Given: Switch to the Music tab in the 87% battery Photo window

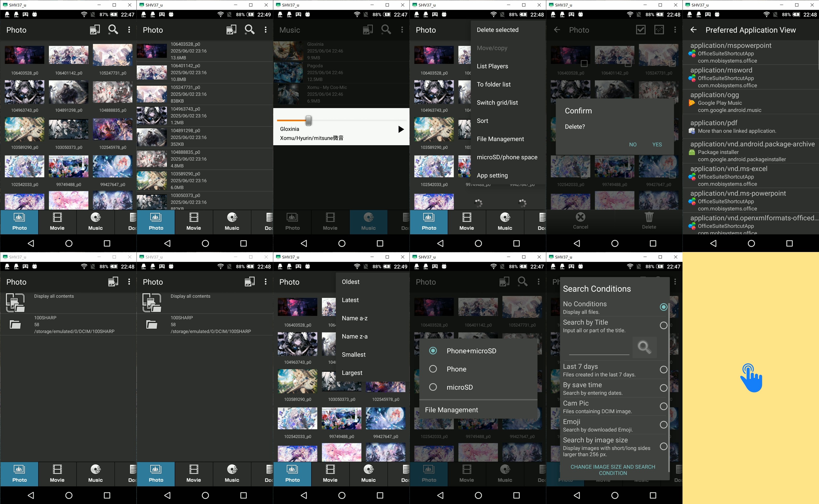Looking at the screenshot, I should pyautogui.click(x=95, y=222).
